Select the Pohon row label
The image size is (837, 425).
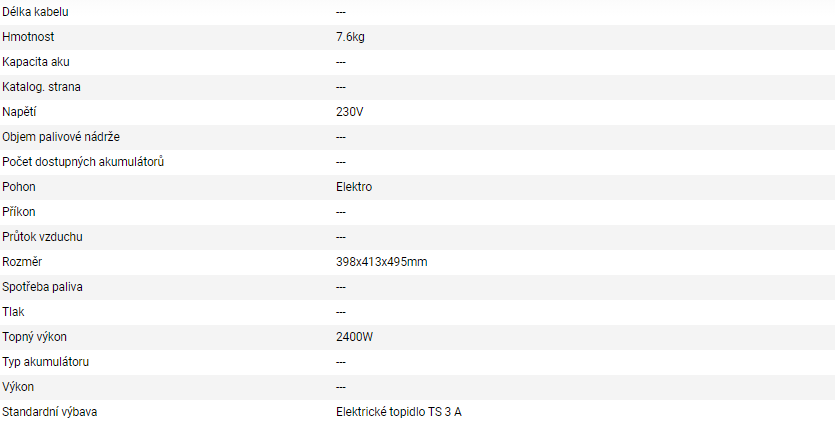click(x=19, y=187)
